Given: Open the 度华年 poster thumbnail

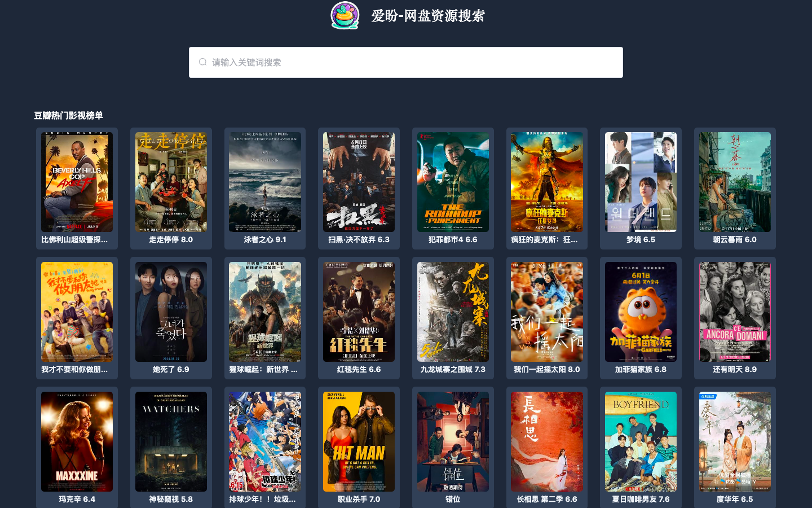Looking at the screenshot, I should [735, 441].
